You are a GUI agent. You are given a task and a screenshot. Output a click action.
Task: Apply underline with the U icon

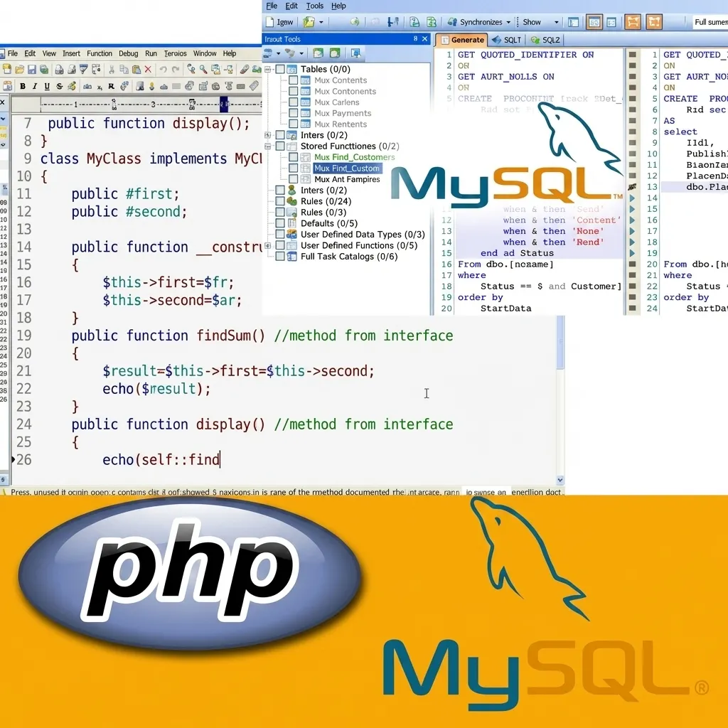point(47,85)
